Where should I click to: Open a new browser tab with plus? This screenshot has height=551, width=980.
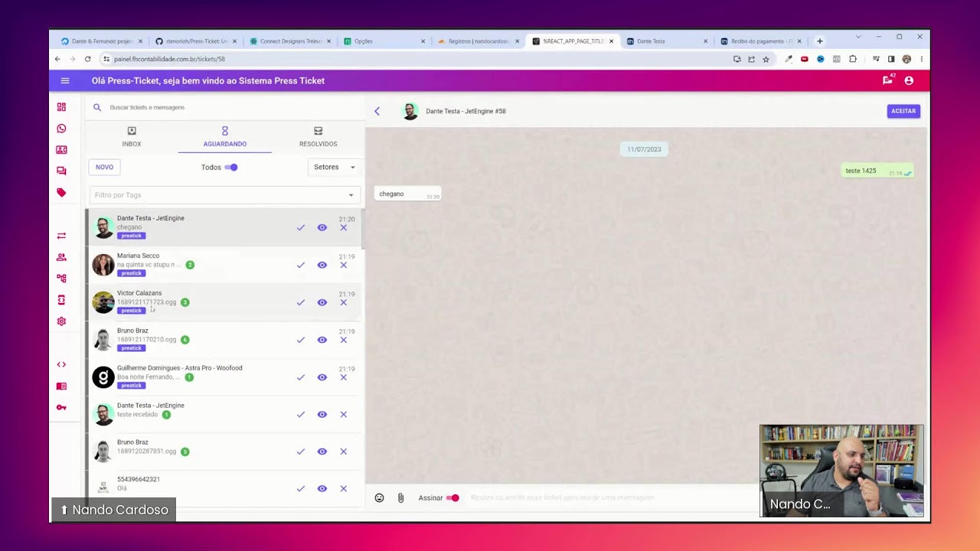(x=820, y=41)
